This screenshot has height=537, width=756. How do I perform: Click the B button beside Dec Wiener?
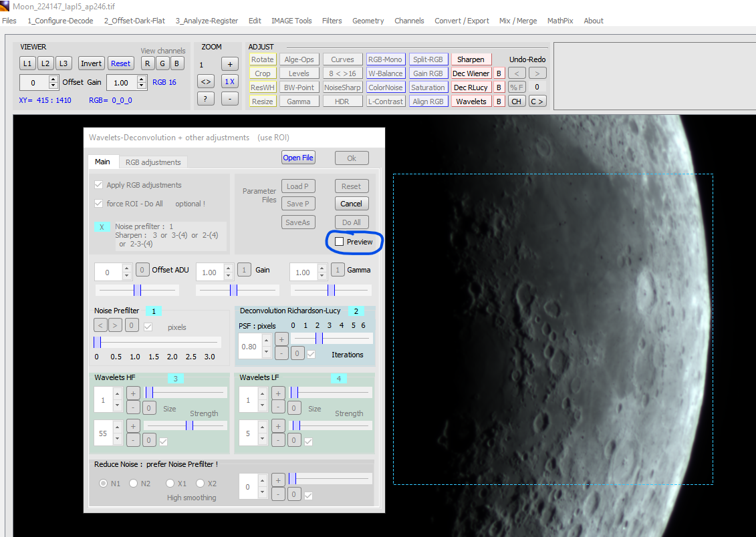pos(499,73)
